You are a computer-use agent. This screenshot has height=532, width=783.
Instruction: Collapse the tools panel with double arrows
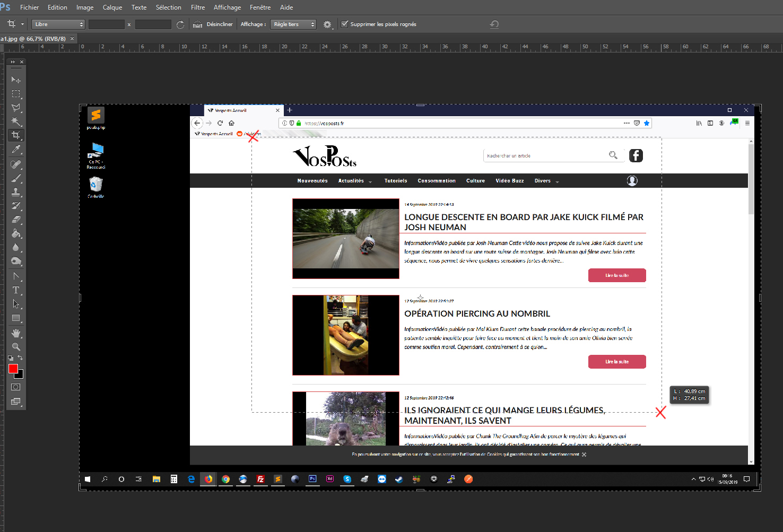[x=13, y=62]
